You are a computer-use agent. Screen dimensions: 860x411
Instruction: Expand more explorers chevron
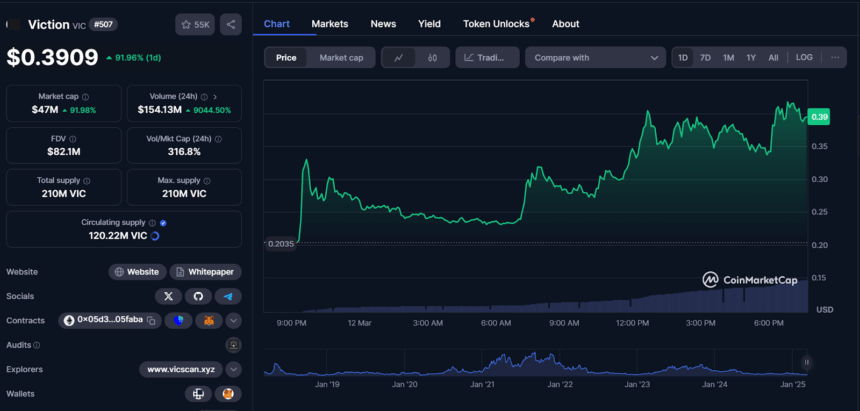234,369
